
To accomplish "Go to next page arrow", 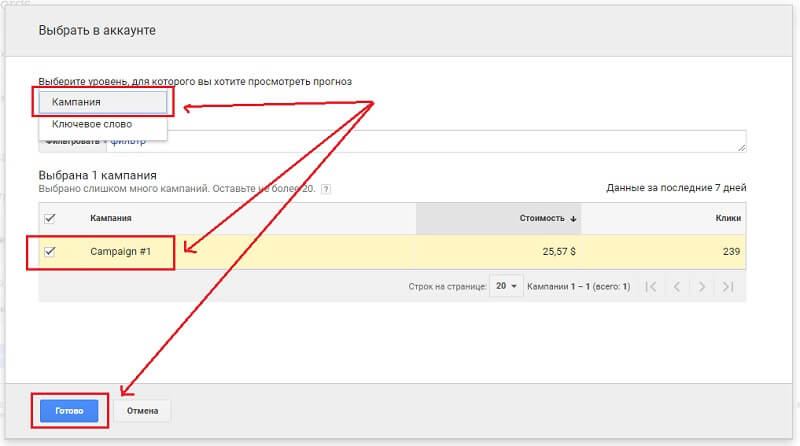I will 702,286.
